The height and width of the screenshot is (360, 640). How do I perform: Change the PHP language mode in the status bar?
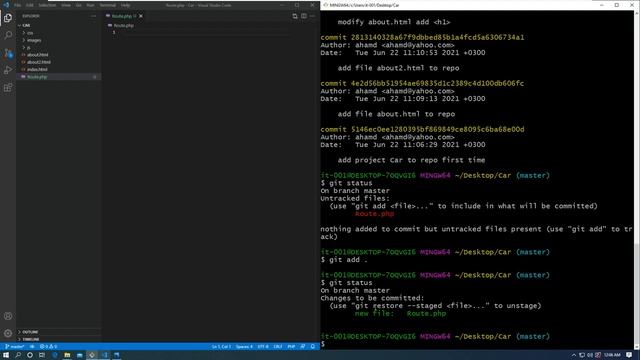[291, 347]
